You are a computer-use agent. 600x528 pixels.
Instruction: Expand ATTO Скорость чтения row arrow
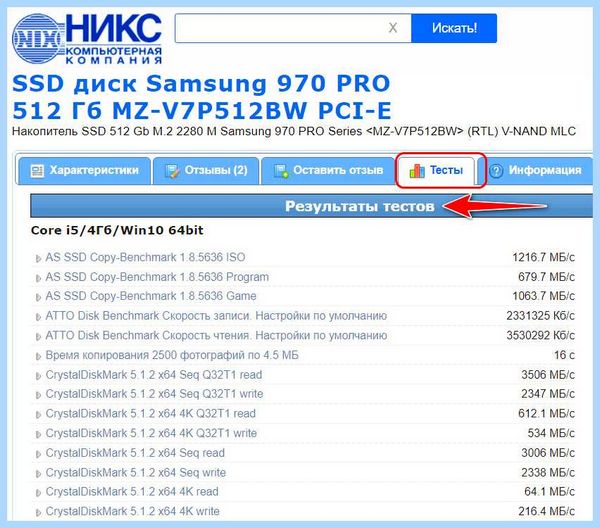[x=38, y=337]
